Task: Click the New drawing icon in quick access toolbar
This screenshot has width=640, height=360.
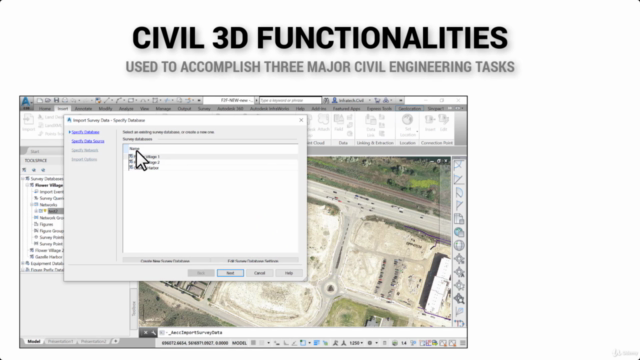Action: pos(40,100)
